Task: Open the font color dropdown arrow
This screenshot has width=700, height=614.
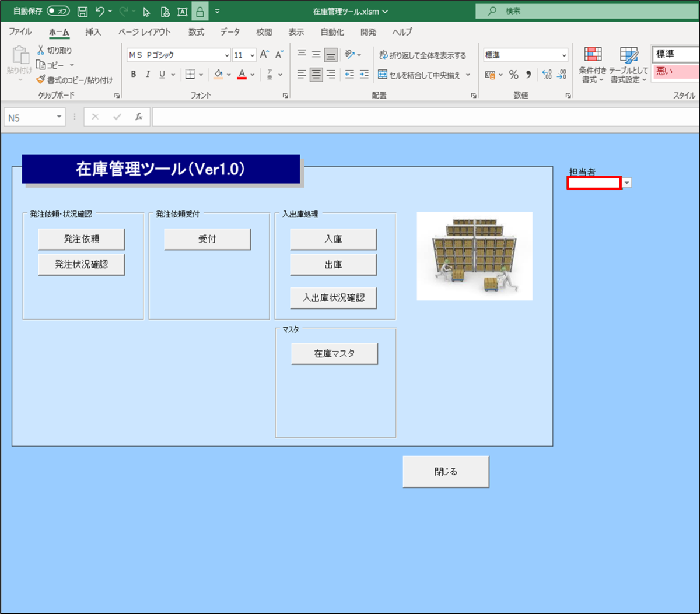Action: pyautogui.click(x=253, y=75)
